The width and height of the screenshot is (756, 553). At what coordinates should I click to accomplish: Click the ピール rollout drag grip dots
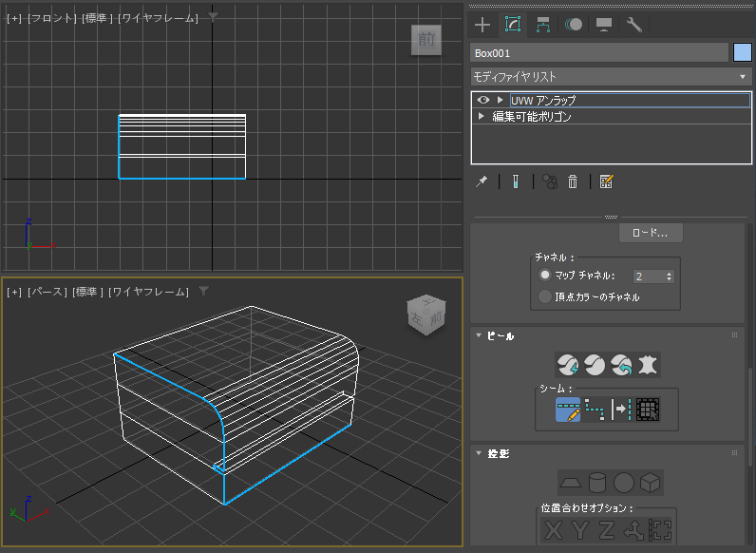734,334
